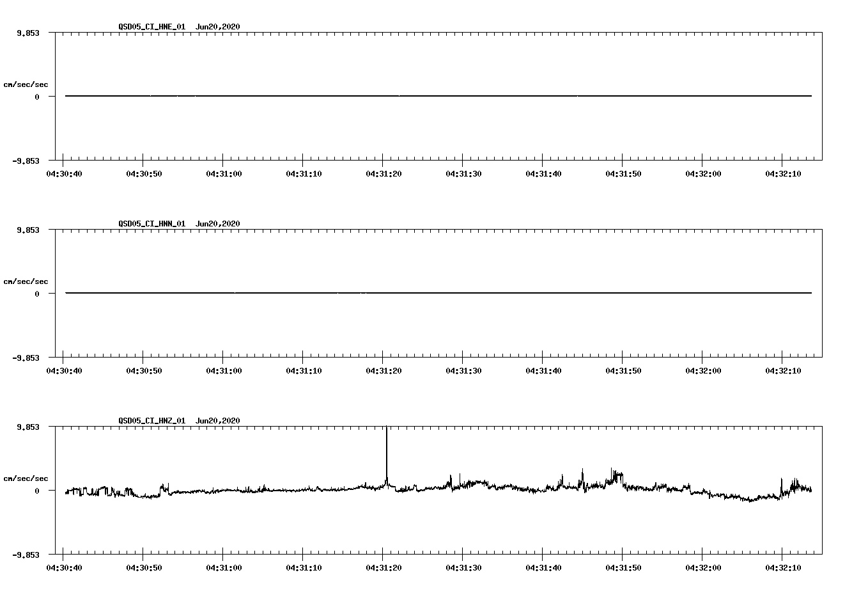Click the Jun20,2020 date on HNZ plot
The height and width of the screenshot is (591, 868).
(218, 421)
